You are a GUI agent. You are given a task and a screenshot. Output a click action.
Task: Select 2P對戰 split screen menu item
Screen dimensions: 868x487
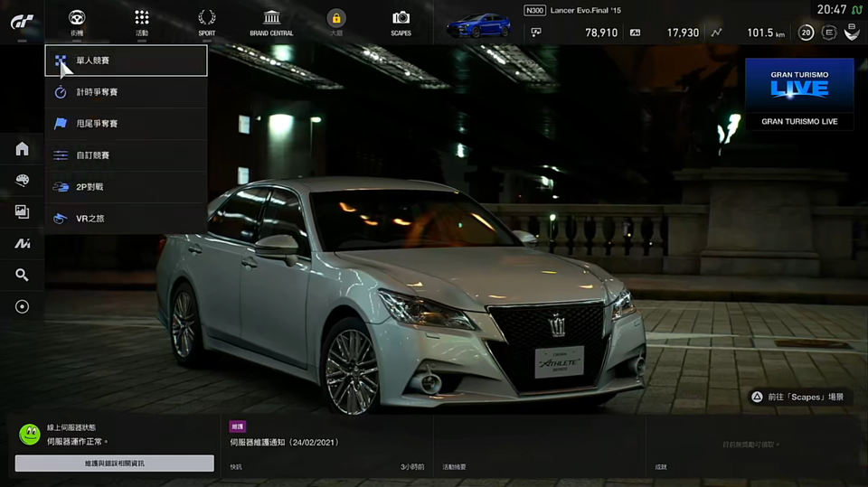[127, 186]
